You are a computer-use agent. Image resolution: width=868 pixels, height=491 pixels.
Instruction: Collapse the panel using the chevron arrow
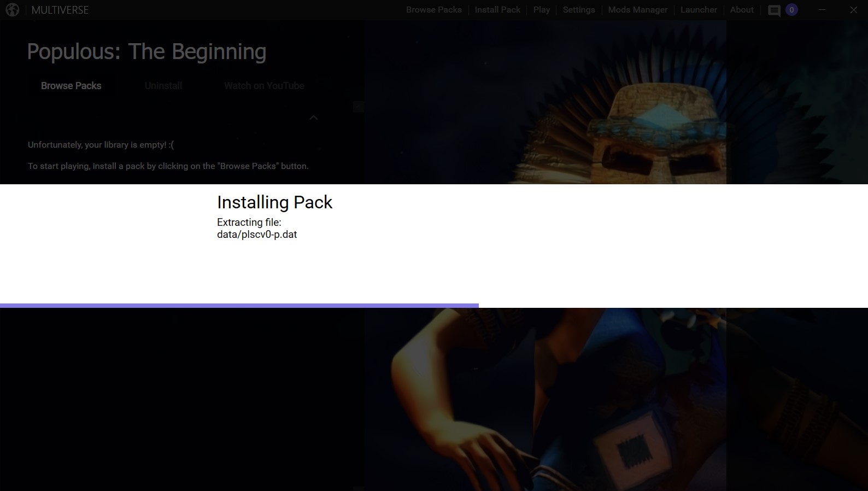tap(314, 118)
